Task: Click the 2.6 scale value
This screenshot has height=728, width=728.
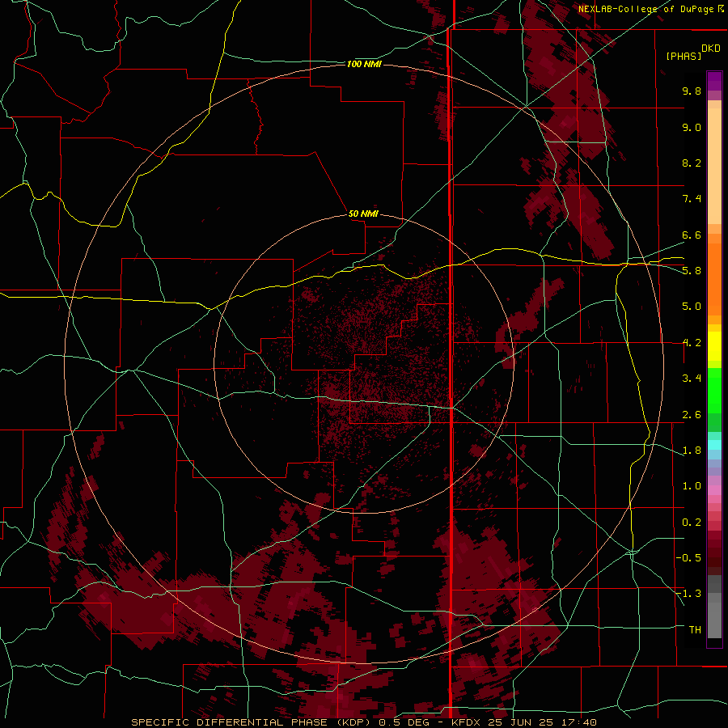Action: coord(692,415)
